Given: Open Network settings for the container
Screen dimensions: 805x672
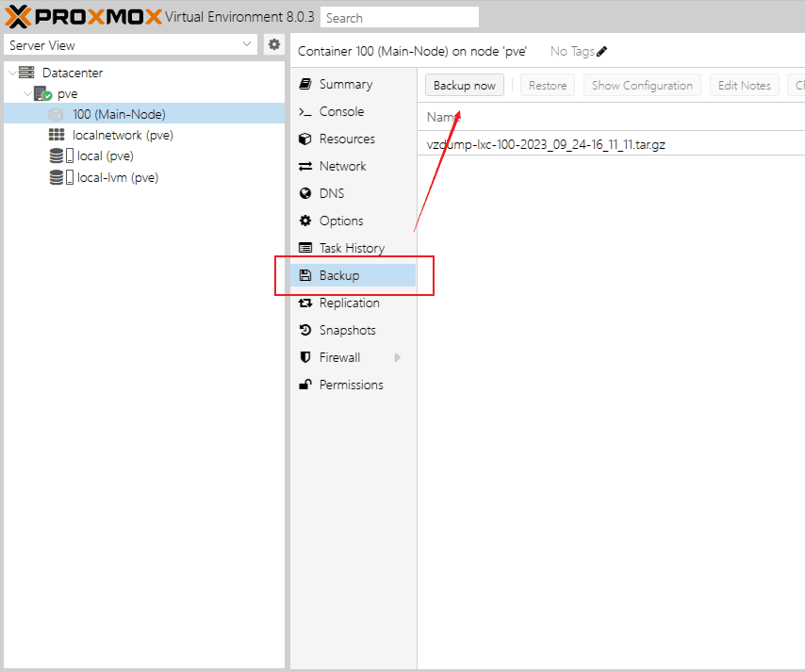Looking at the screenshot, I should 342,166.
